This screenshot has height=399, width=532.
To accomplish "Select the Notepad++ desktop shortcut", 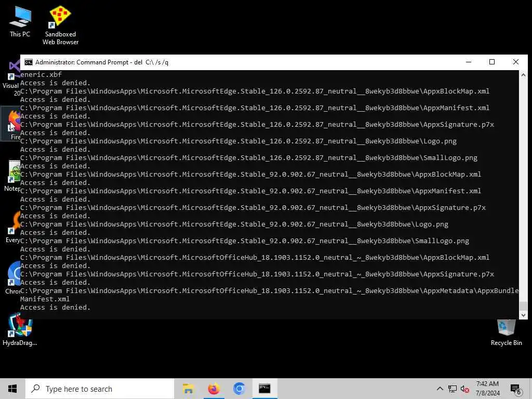I will tap(12, 177).
